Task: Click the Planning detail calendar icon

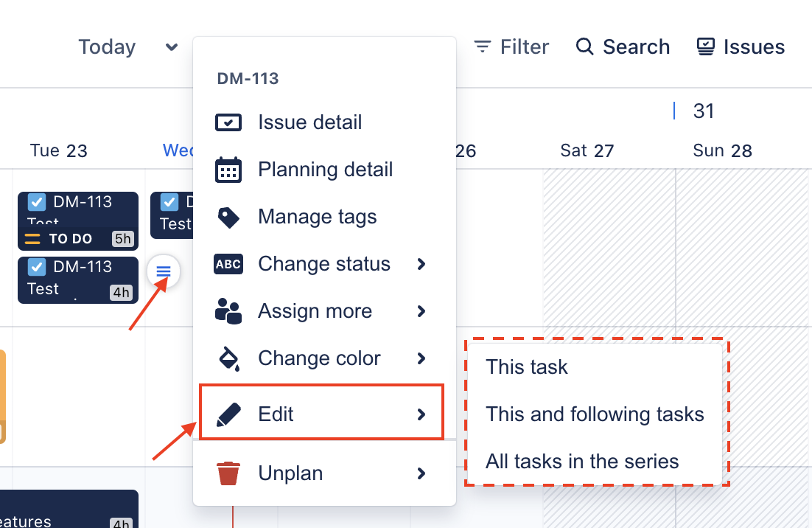Action: [228, 170]
